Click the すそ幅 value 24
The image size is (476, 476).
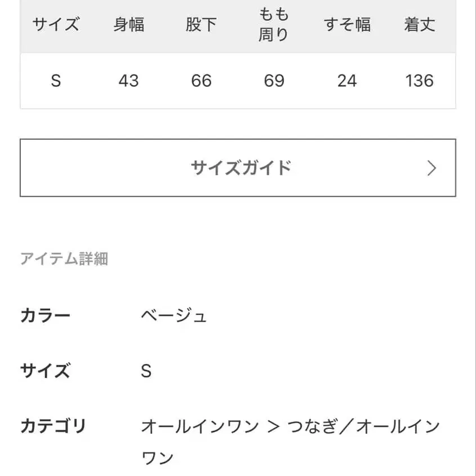[x=348, y=81]
